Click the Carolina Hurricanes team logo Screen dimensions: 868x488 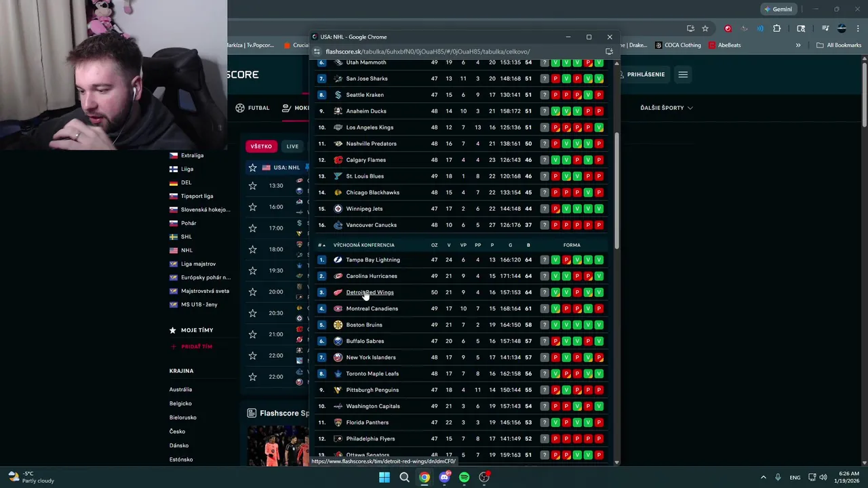point(338,276)
